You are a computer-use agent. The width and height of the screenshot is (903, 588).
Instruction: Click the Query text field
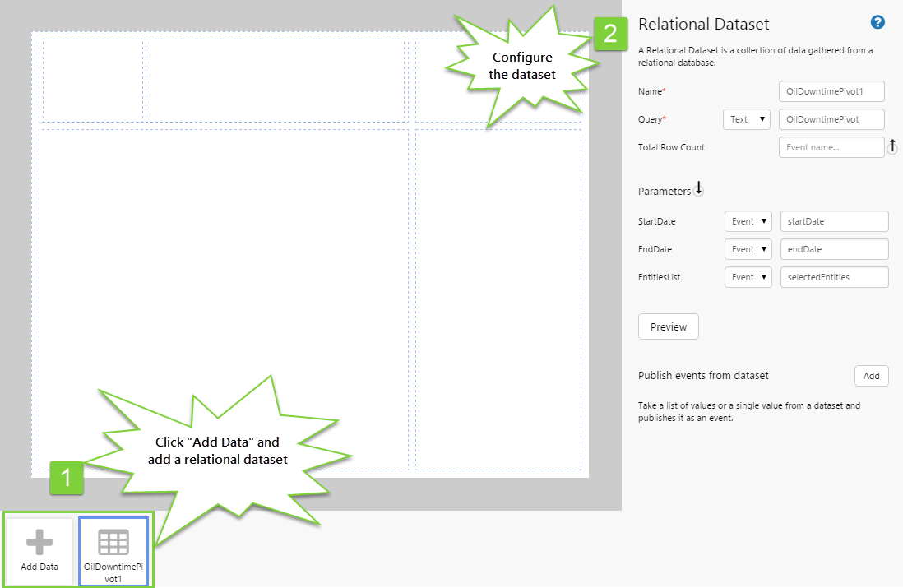click(831, 119)
